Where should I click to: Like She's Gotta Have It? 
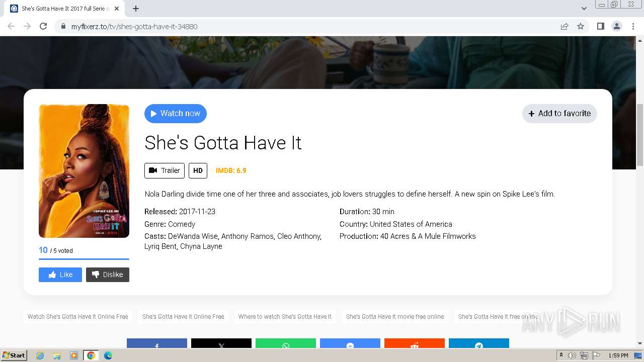pyautogui.click(x=60, y=275)
